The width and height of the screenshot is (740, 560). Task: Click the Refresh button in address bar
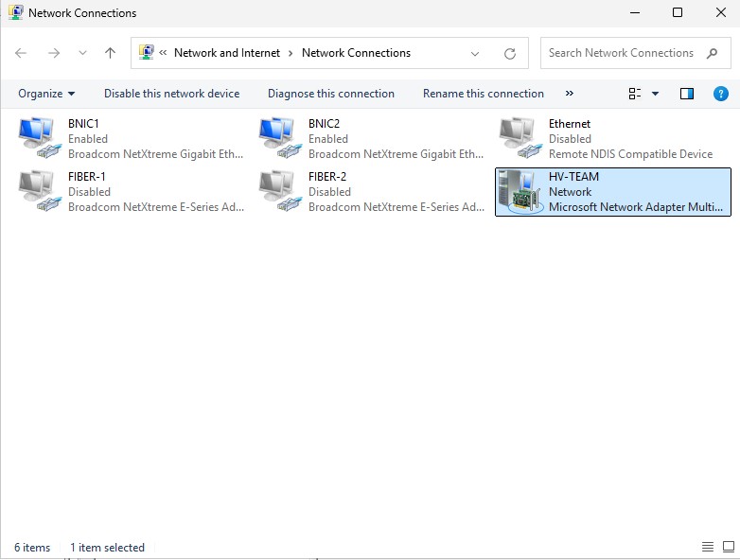[x=510, y=54]
